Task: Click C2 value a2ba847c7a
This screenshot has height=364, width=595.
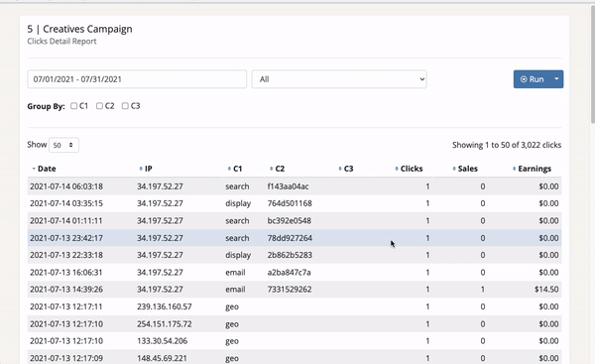Action: (x=289, y=272)
